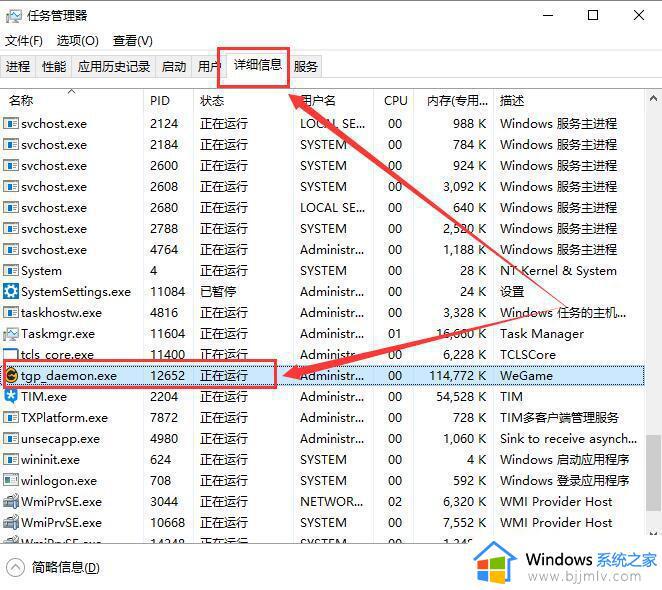Screen dimensions: 662x590
Task: Select the tgp_daemon.exe process name
Action: (x=69, y=375)
